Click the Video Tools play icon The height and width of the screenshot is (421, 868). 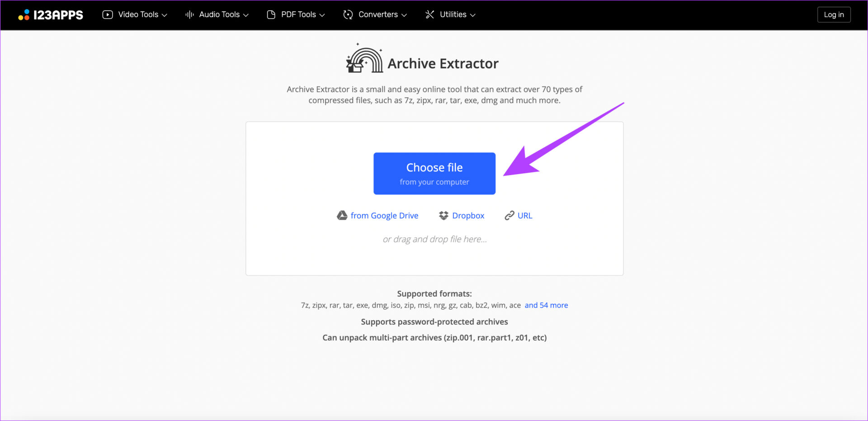pyautogui.click(x=108, y=14)
